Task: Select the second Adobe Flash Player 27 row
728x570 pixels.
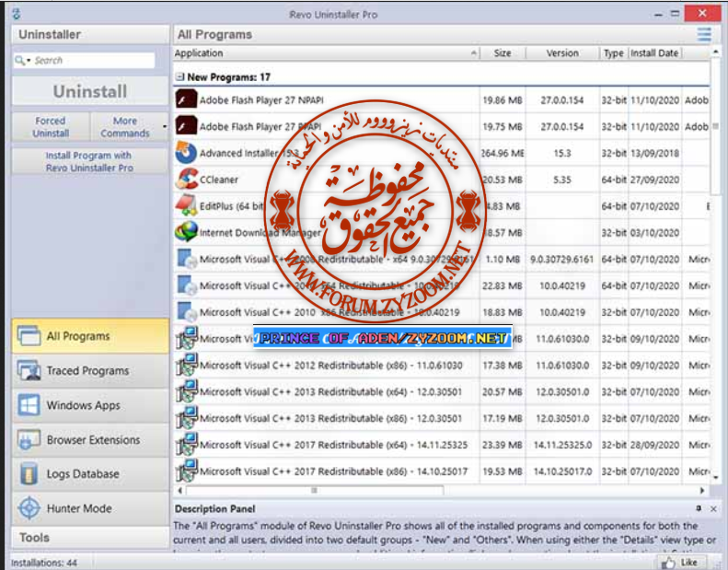Action: (442, 126)
